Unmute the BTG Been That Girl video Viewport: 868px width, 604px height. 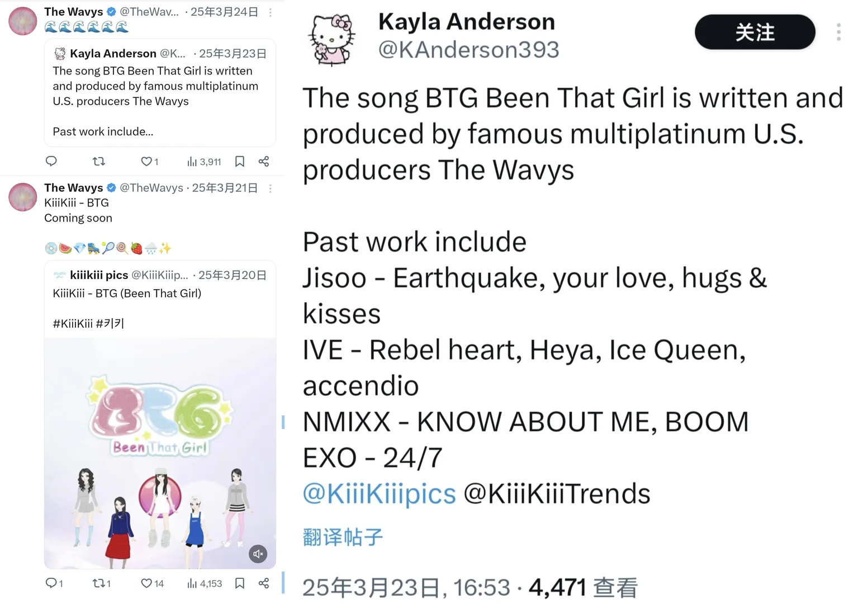click(x=258, y=554)
